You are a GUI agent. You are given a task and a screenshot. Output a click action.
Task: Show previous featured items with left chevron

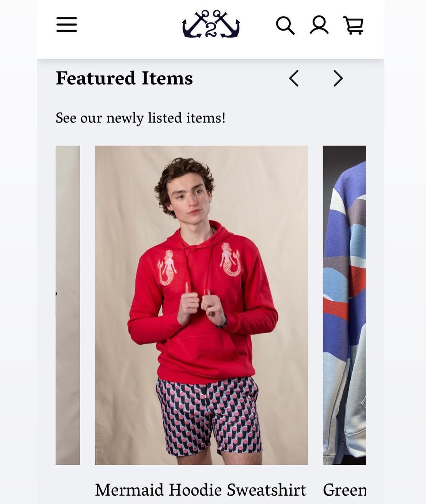click(x=294, y=78)
